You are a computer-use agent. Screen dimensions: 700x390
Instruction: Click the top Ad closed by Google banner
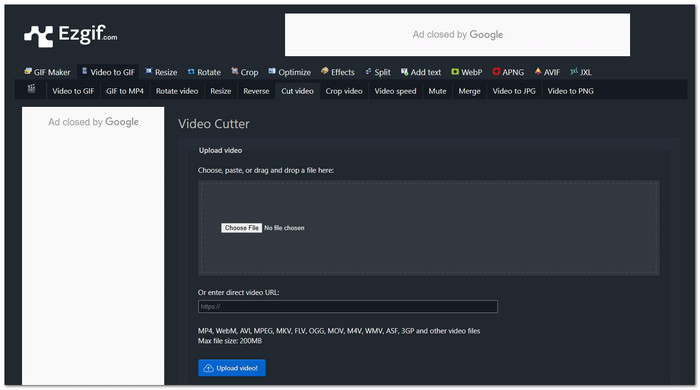[x=458, y=35]
